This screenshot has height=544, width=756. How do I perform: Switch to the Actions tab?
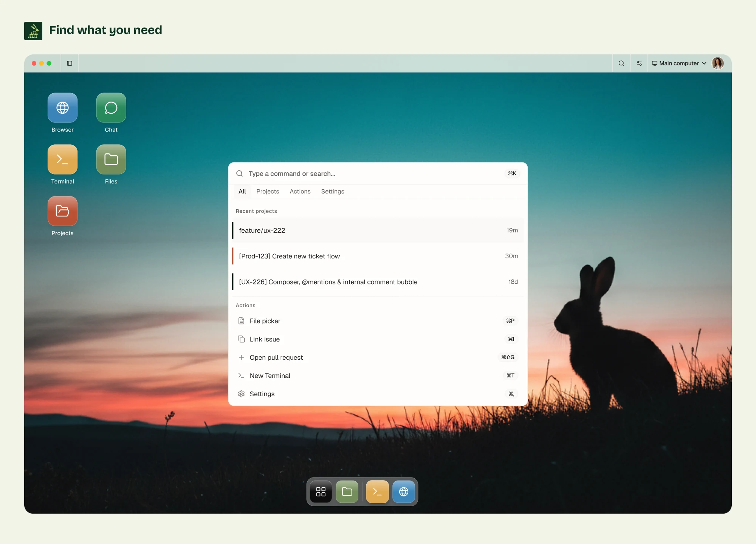(300, 192)
